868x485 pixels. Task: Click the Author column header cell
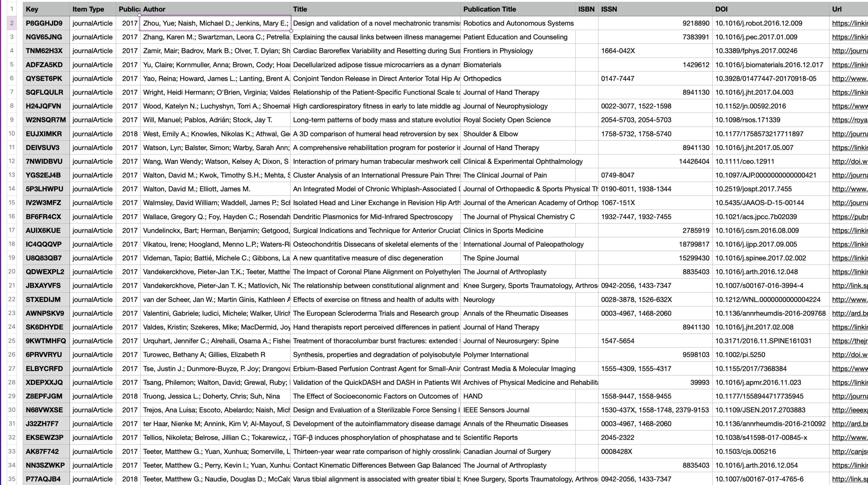(215, 9)
